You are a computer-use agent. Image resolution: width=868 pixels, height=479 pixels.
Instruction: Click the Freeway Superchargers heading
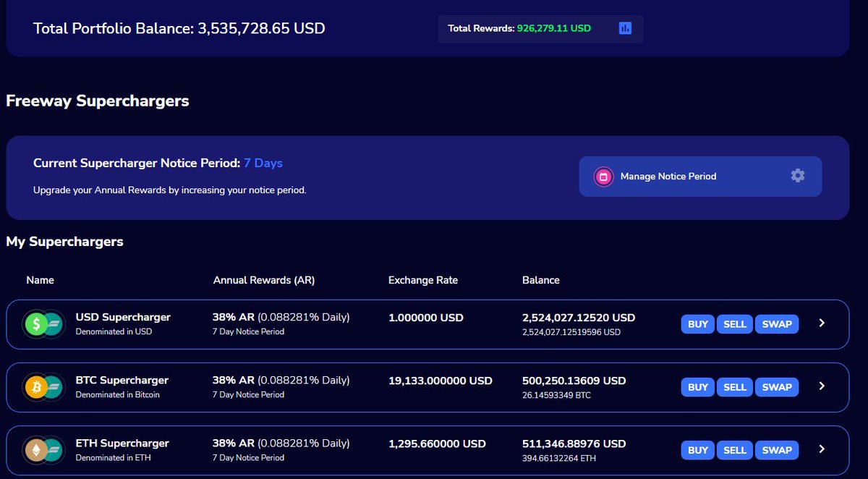pos(98,101)
